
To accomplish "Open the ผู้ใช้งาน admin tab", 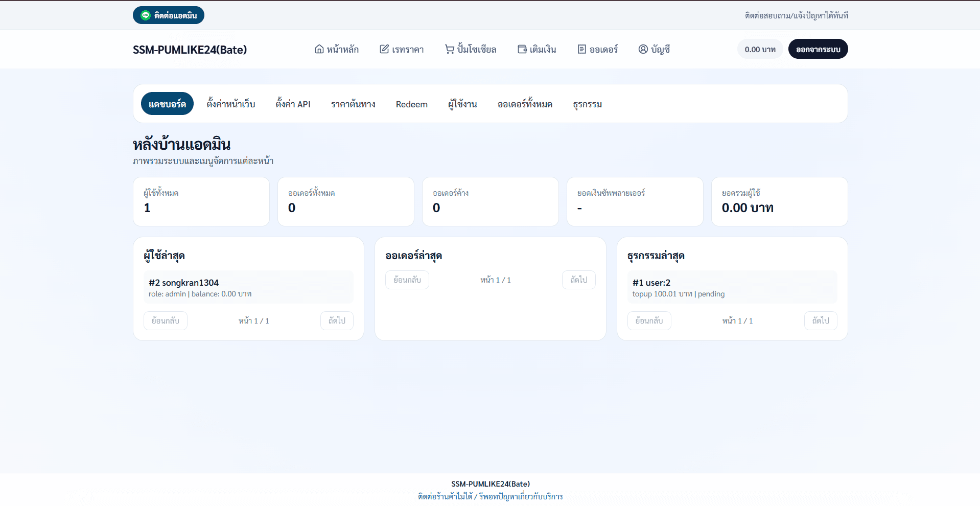I will point(462,104).
